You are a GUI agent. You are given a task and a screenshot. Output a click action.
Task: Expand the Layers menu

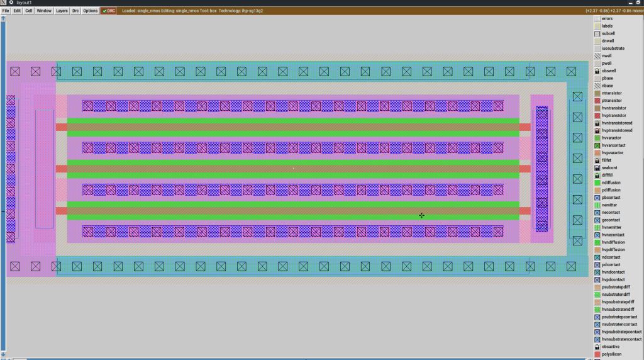tap(62, 11)
